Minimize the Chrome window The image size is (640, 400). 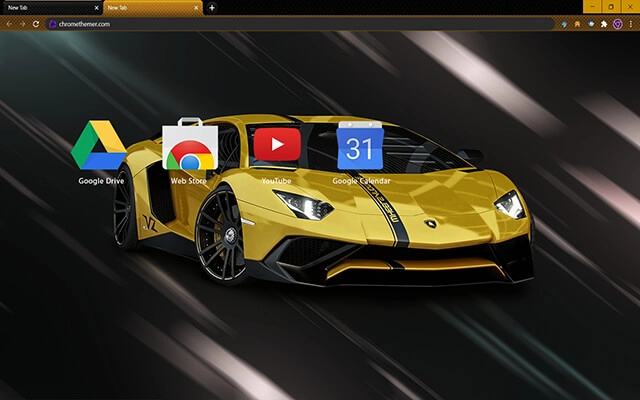point(592,7)
